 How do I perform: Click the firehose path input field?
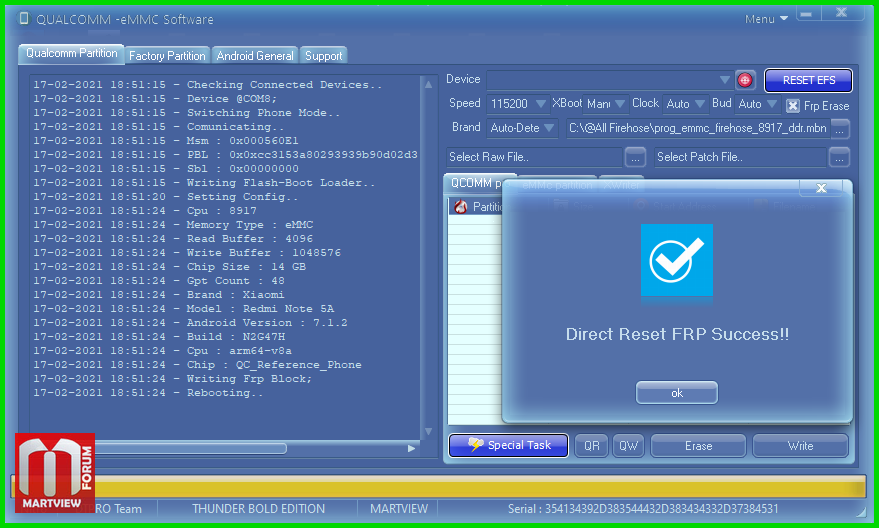698,128
